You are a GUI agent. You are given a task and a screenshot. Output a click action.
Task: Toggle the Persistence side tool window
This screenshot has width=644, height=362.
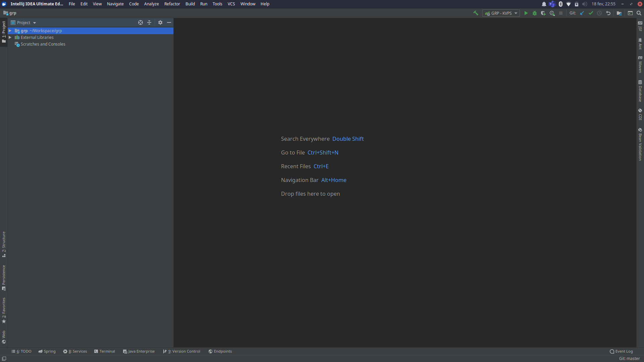click(x=4, y=278)
